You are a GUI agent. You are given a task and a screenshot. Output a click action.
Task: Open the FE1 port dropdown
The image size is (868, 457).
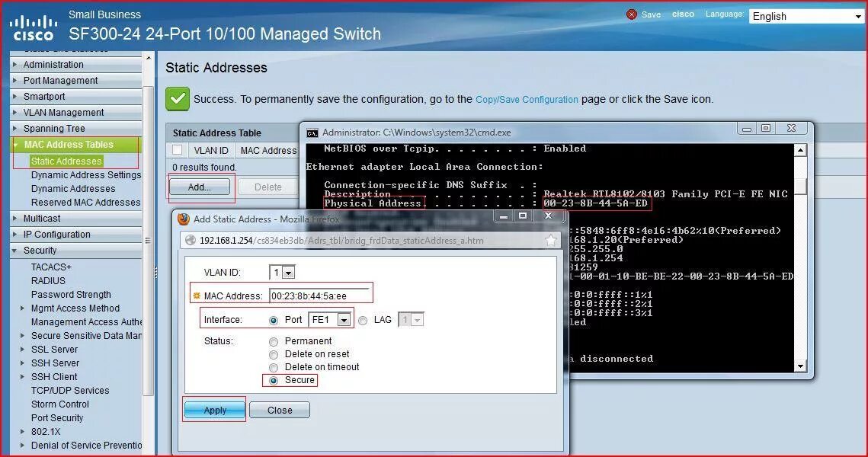pos(329,320)
